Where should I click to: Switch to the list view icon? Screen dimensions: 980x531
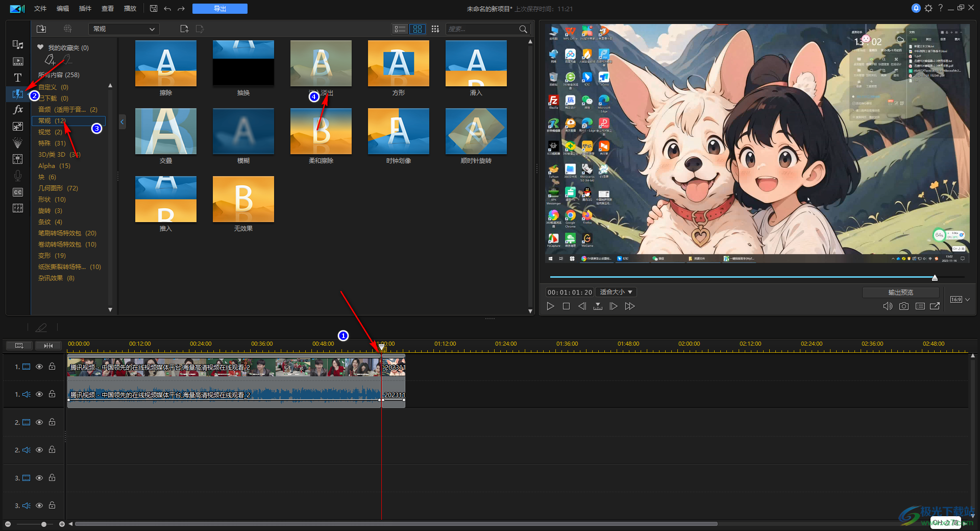click(400, 29)
